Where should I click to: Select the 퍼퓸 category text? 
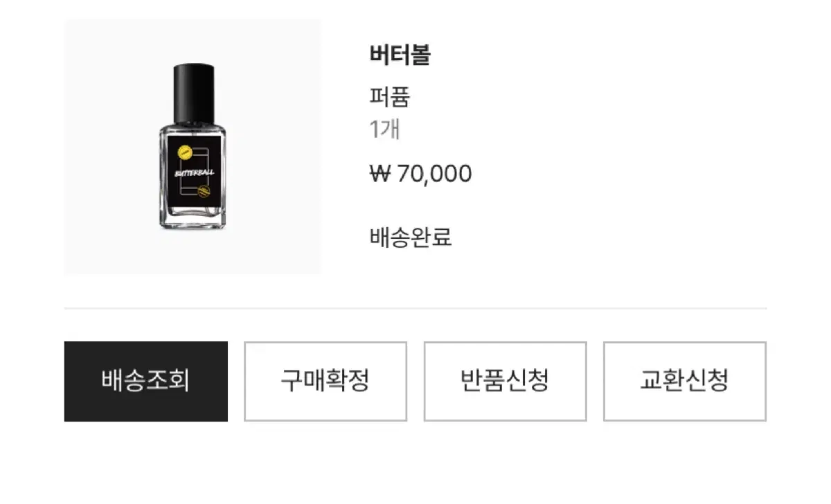pyautogui.click(x=390, y=97)
